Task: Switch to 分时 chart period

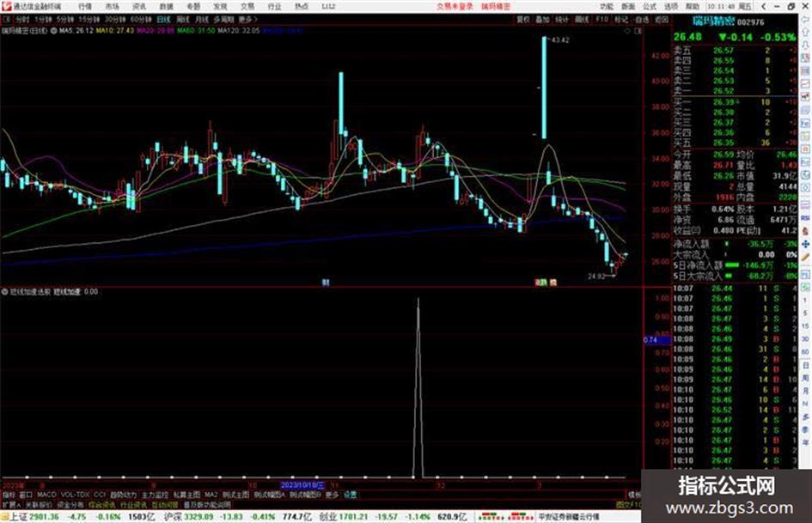Action: (x=22, y=19)
